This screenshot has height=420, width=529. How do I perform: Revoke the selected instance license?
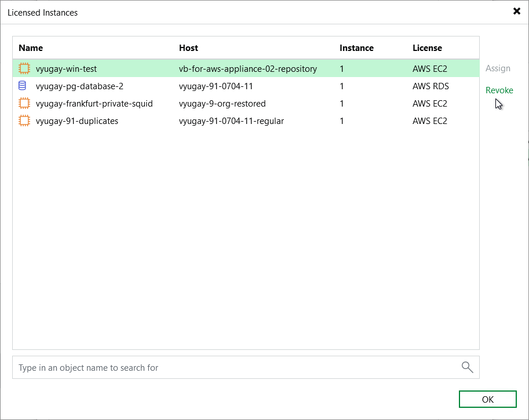(499, 90)
